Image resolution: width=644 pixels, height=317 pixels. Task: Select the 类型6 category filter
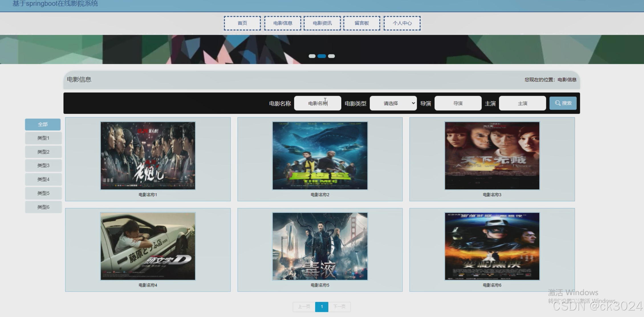[x=43, y=207]
